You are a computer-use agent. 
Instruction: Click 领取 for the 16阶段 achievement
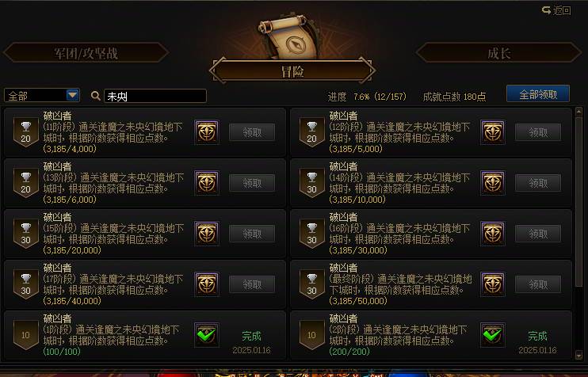click(538, 234)
